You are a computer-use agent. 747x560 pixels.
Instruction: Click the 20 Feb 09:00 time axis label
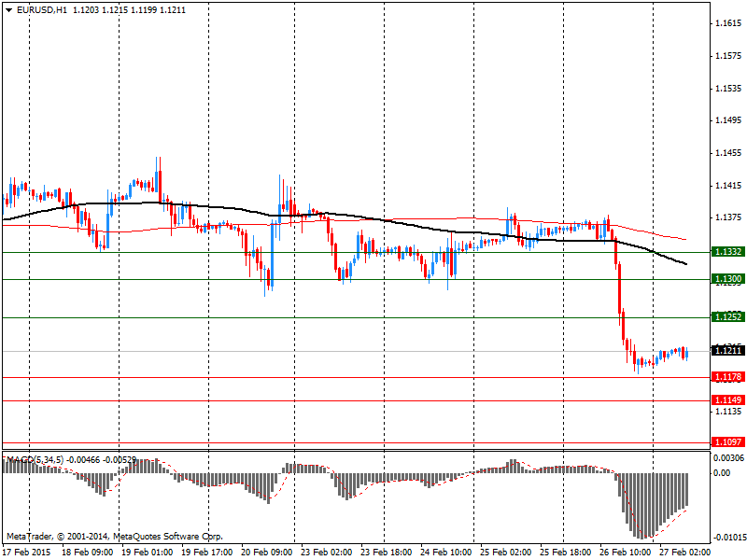(x=267, y=552)
